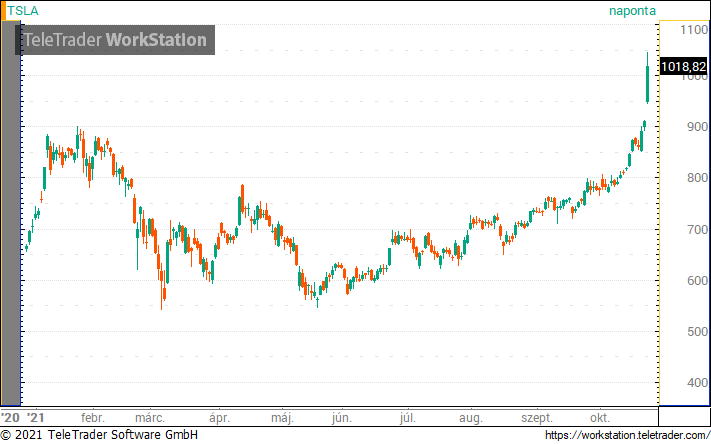
Task: Click the 'júl.' month label
Action: [407, 418]
